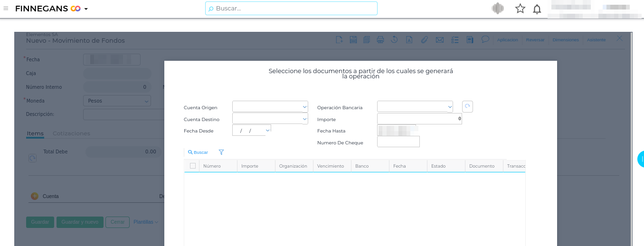Screen dimensions: 644x246
Task: Tick the select-all checkbox in grid header
Action: tap(193, 166)
